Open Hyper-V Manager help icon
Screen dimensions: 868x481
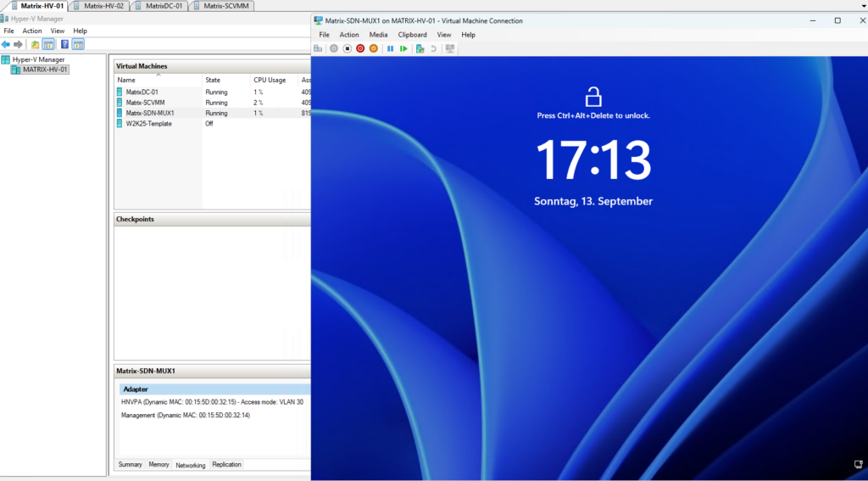click(x=64, y=44)
